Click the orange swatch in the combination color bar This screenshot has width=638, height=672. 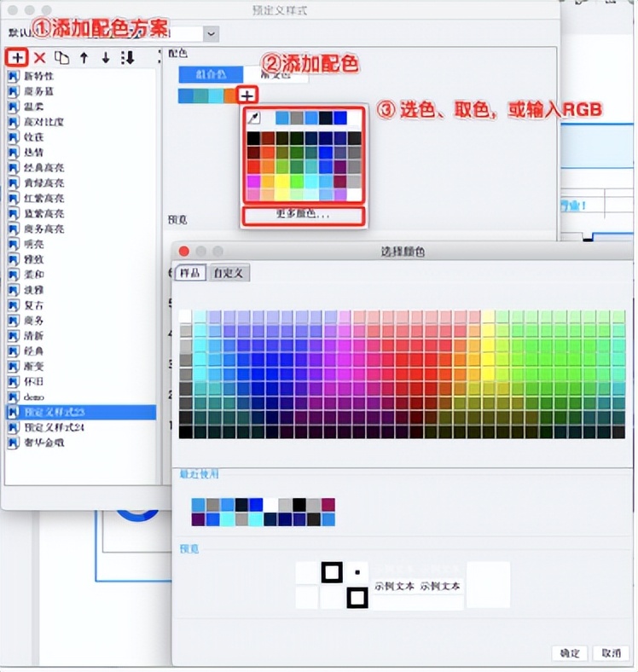pos(230,96)
